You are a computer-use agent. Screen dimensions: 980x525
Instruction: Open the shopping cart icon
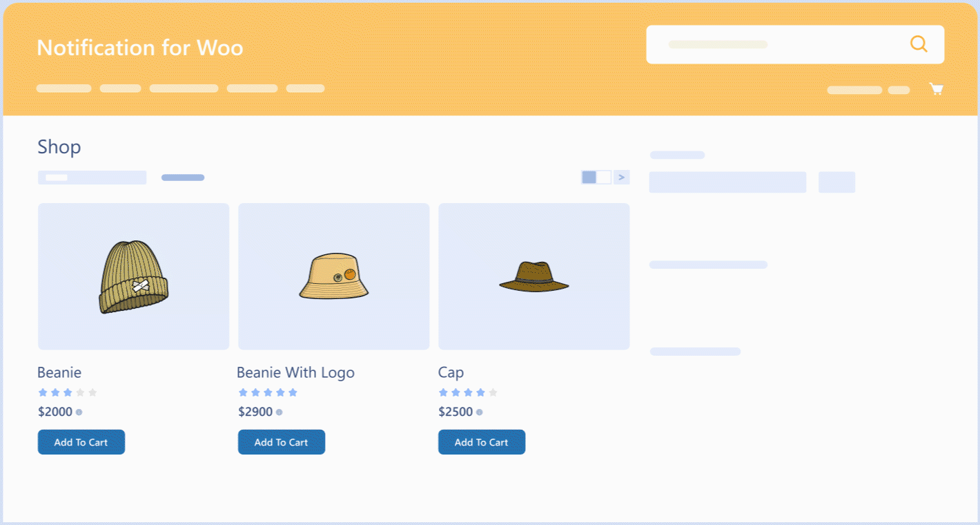[x=936, y=89]
